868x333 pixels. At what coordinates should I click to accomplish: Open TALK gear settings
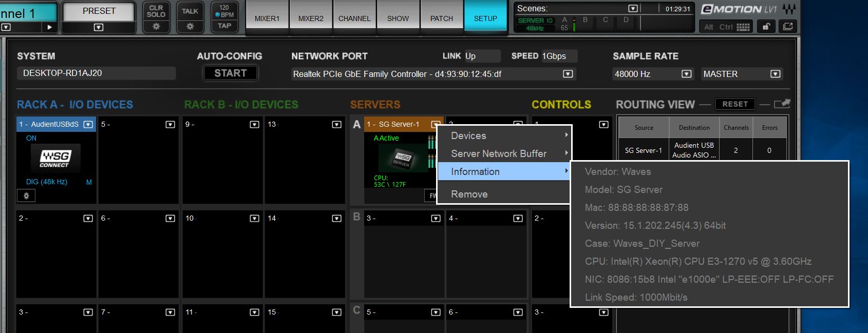coord(190,26)
